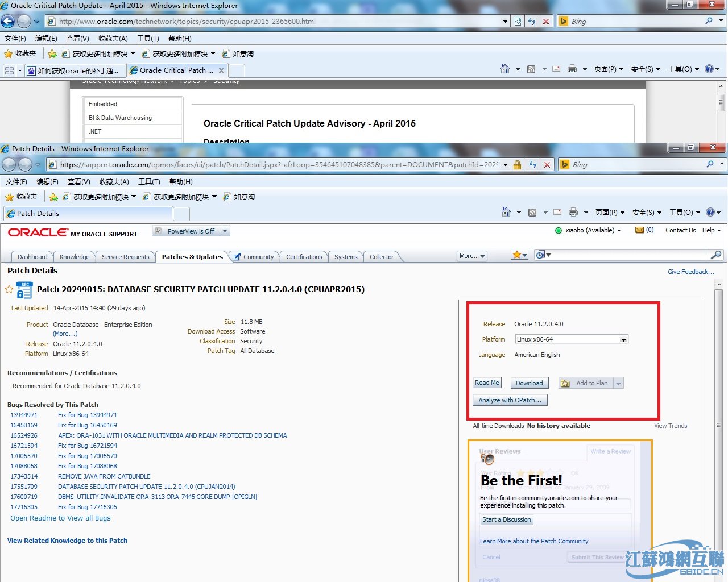Viewport: 728px width, 582px height.
Task: Click Print icon in Patch Details command bar
Action: coord(573,213)
